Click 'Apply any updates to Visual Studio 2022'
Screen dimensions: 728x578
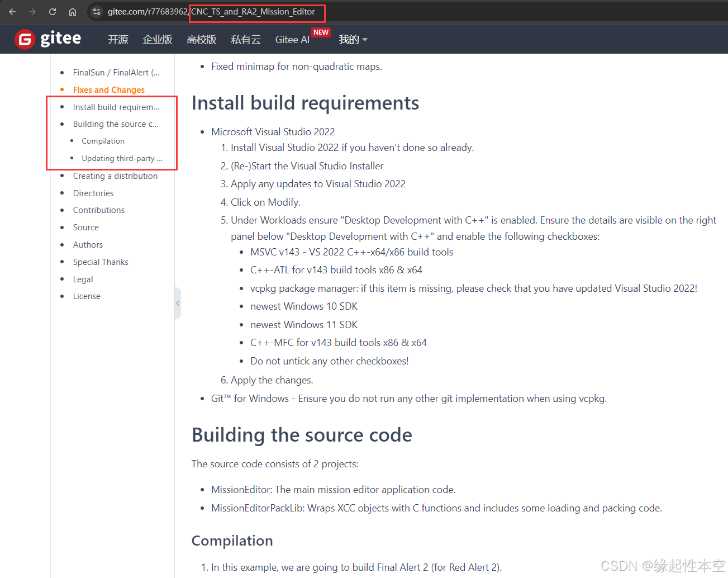click(318, 184)
